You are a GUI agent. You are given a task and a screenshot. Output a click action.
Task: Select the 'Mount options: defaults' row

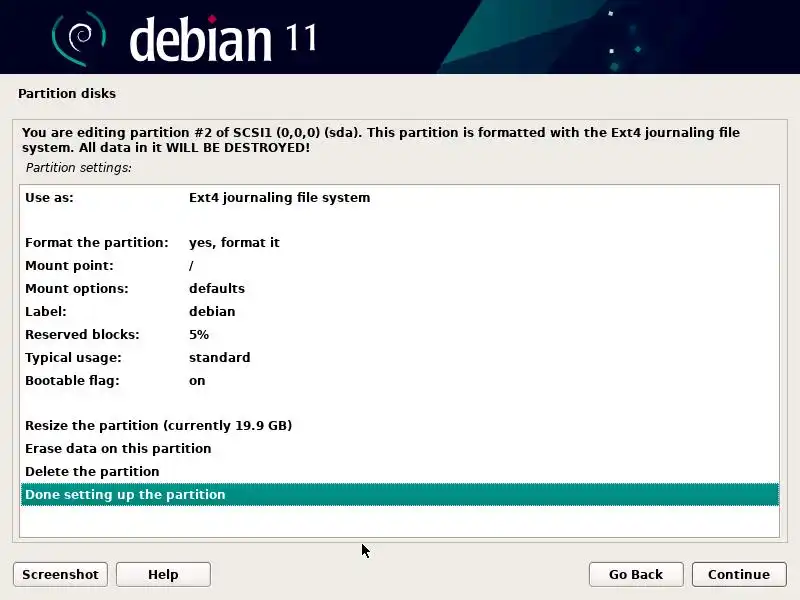coord(399,289)
